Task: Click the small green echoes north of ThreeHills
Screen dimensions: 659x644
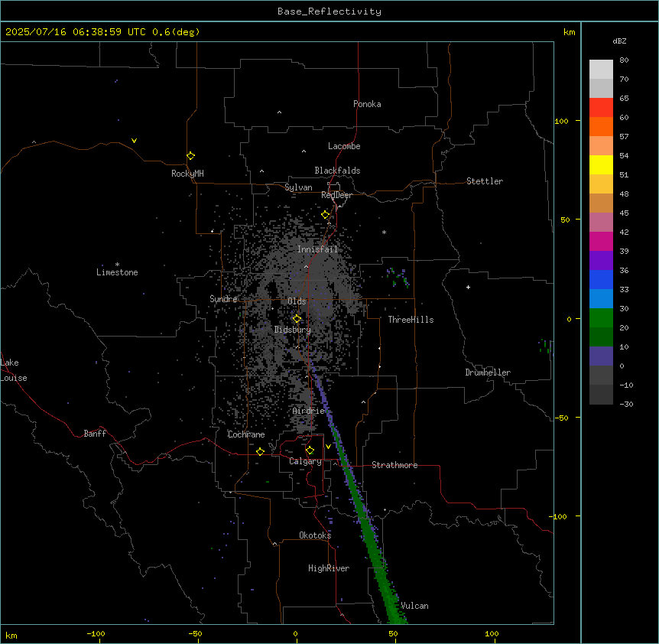Action: point(398,278)
